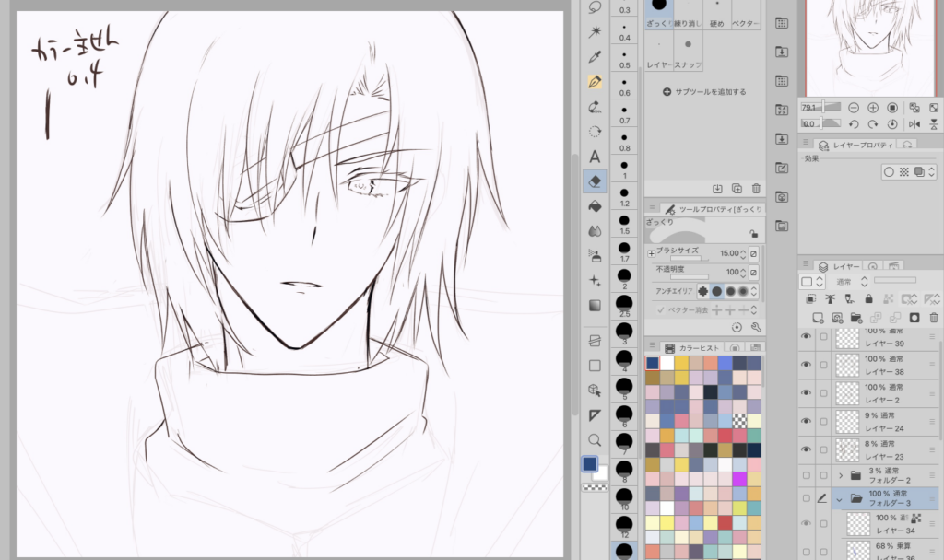The width and height of the screenshot is (944, 560).
Task: Click the ブラシサイズ slider
Action: [x=690, y=259]
